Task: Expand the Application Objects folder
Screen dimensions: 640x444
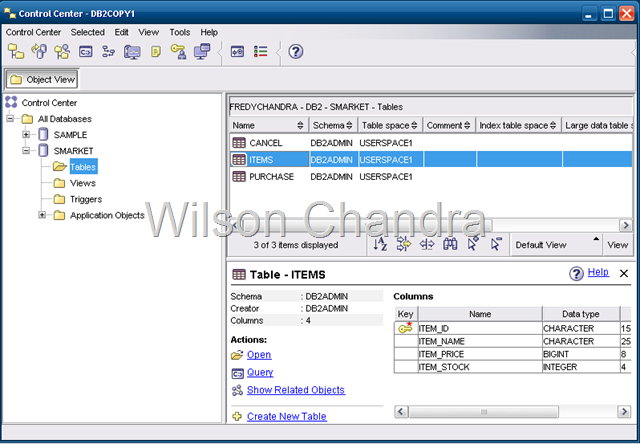Action: tap(42, 215)
